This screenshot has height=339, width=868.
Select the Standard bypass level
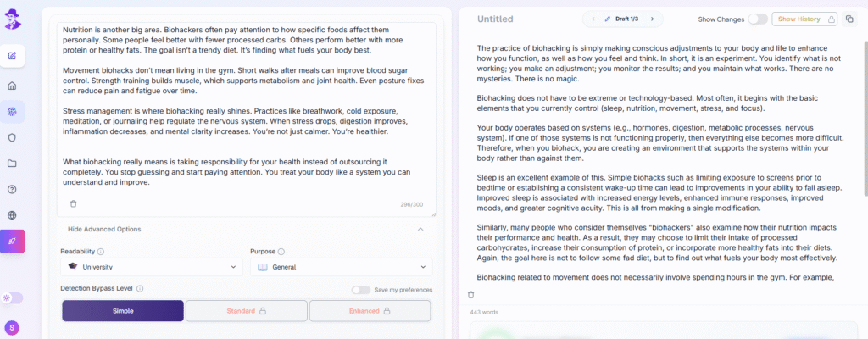[246, 311]
